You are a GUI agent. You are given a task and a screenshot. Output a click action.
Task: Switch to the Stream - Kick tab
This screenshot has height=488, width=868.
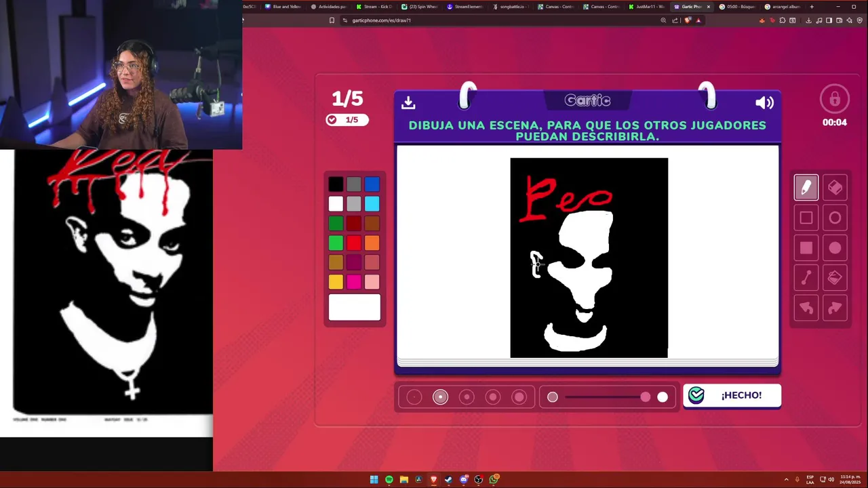(x=374, y=7)
